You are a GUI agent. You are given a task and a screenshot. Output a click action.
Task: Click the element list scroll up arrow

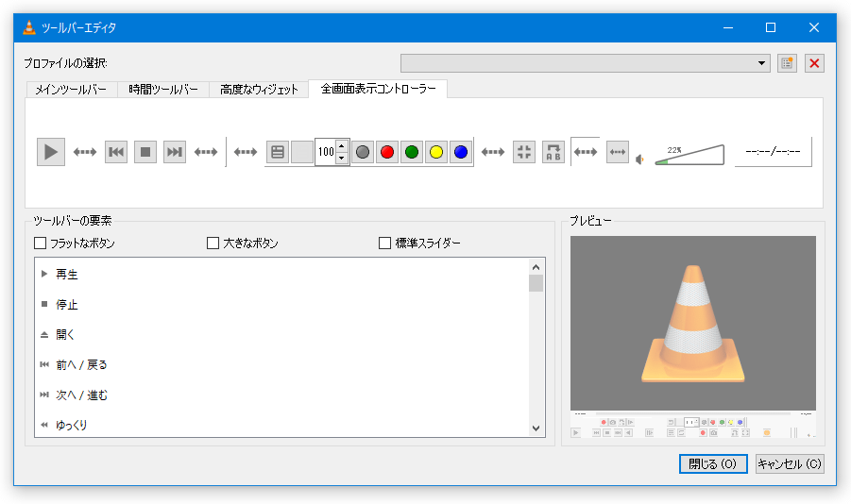(x=536, y=267)
